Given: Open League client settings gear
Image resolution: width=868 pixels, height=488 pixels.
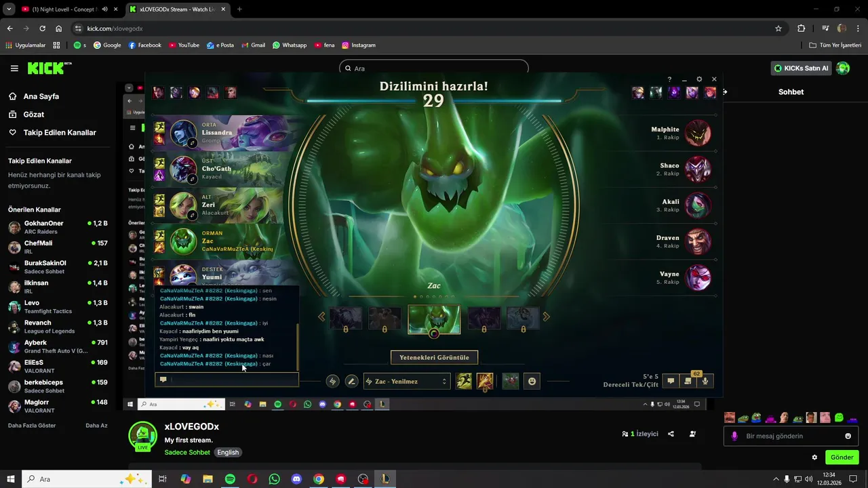Looking at the screenshot, I should [699, 79].
